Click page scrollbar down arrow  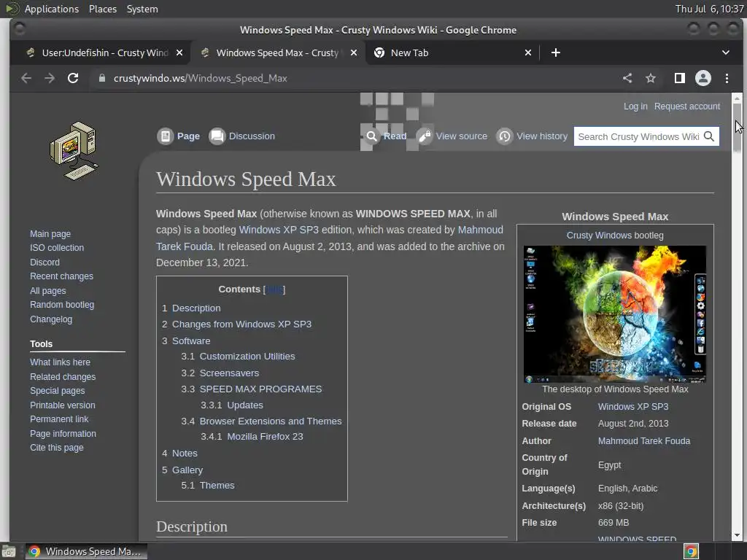pos(737,535)
